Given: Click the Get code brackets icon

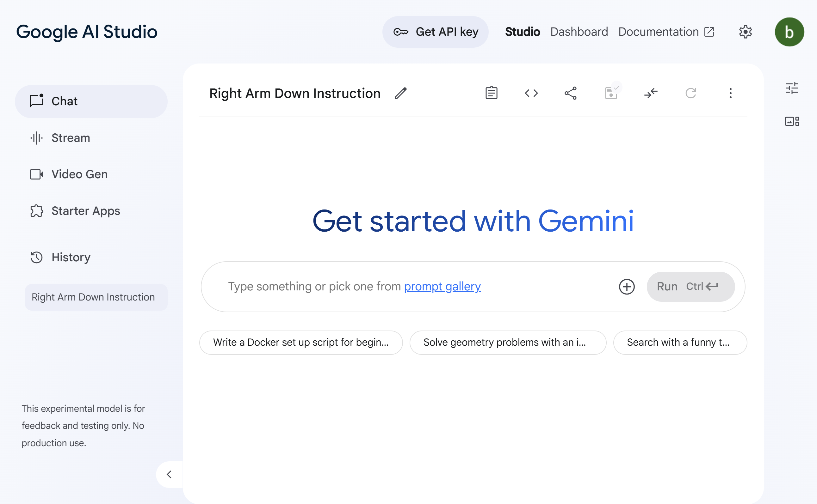Looking at the screenshot, I should coord(531,93).
